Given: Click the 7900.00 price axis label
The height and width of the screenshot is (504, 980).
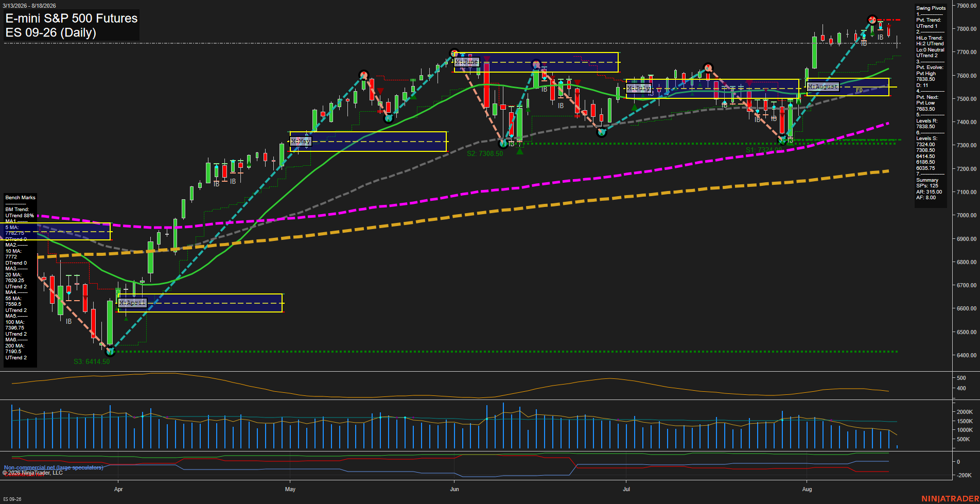Looking at the screenshot, I should click(966, 6).
